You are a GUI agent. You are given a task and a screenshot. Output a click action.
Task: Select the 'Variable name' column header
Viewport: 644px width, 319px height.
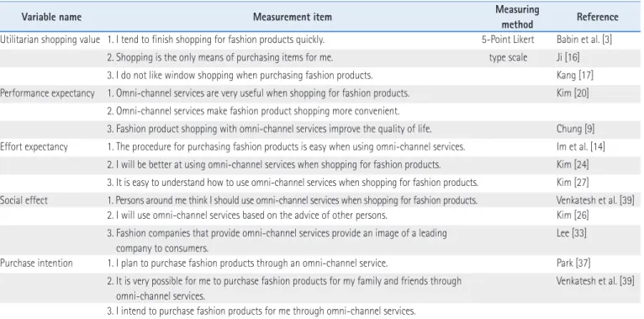click(x=51, y=17)
